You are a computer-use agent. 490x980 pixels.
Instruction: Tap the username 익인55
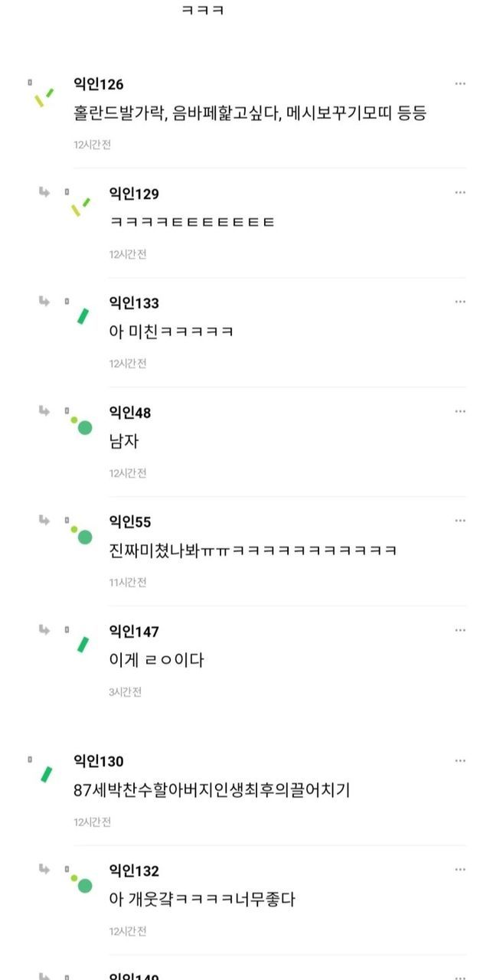point(130,522)
